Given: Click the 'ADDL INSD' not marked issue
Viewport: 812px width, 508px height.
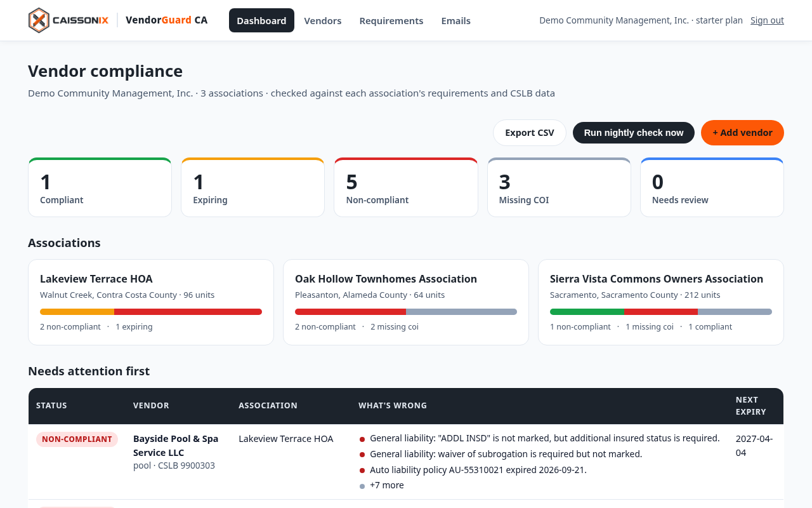Looking at the screenshot, I should [x=545, y=438].
